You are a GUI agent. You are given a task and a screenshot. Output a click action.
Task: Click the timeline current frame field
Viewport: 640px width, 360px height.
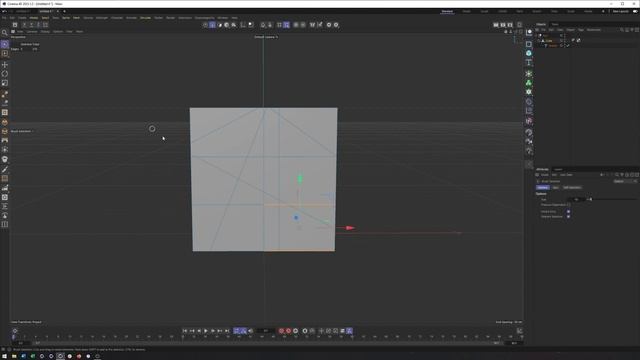(266, 331)
